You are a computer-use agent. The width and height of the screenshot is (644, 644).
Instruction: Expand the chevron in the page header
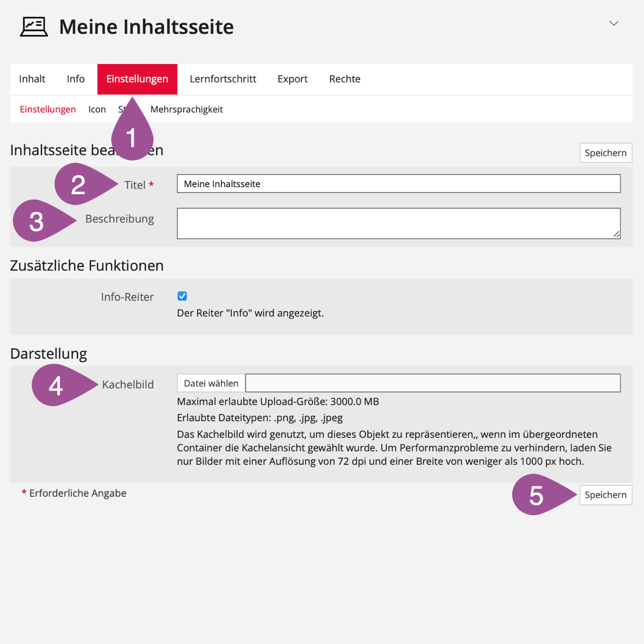[x=614, y=23]
